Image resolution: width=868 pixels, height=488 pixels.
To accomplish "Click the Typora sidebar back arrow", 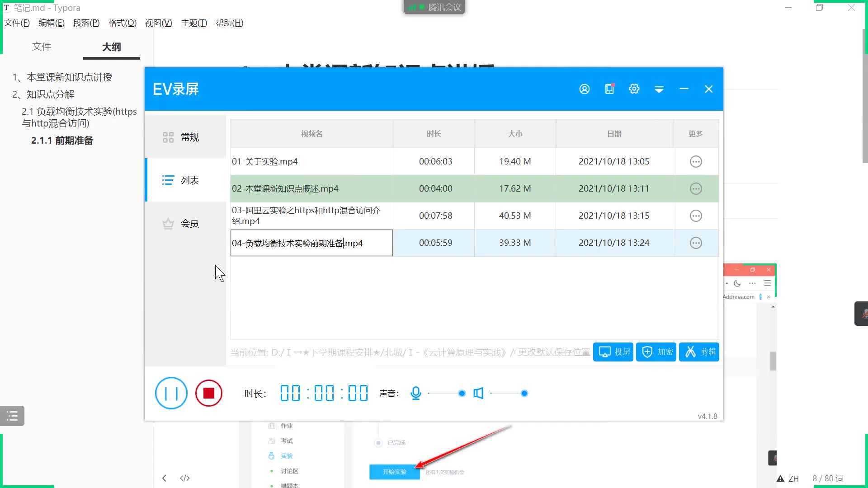I will pos(164,478).
